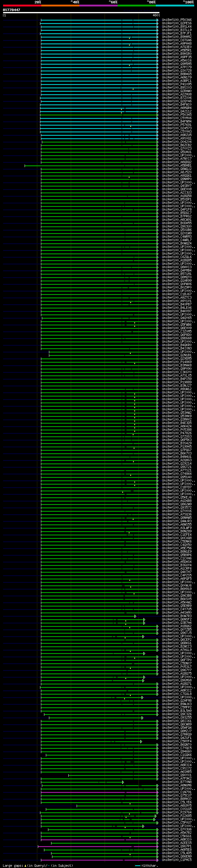
Task: Click the red 20% identity legend segment
Action: (22, 6)
